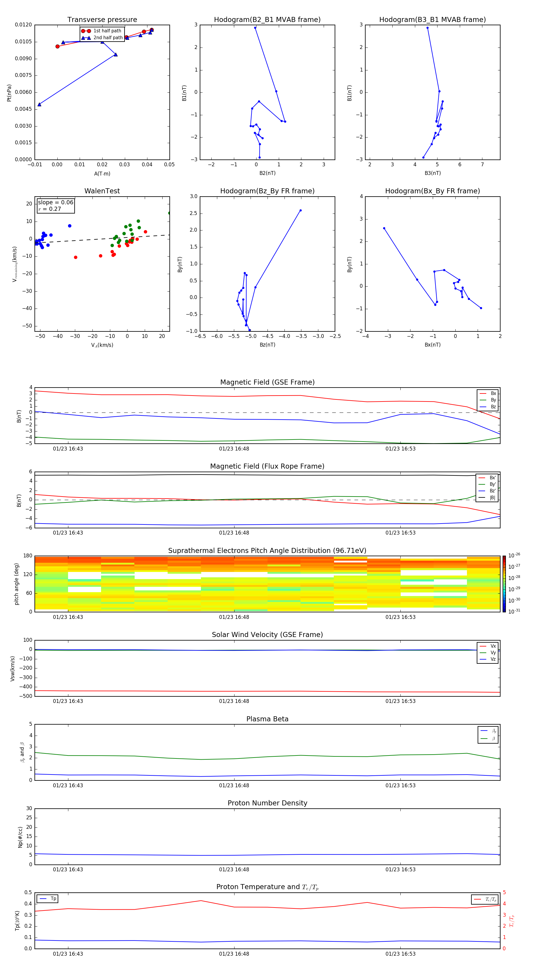Click the 'Bz(nT)' x-axis label

pos(267,345)
